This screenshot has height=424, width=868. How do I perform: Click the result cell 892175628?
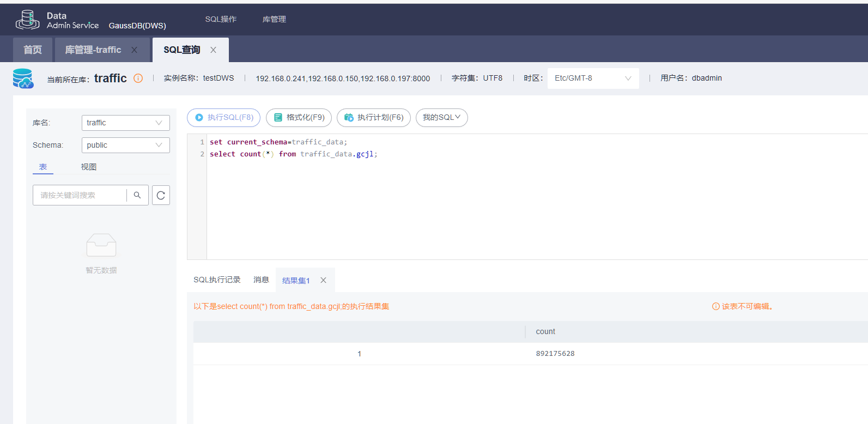(555, 354)
